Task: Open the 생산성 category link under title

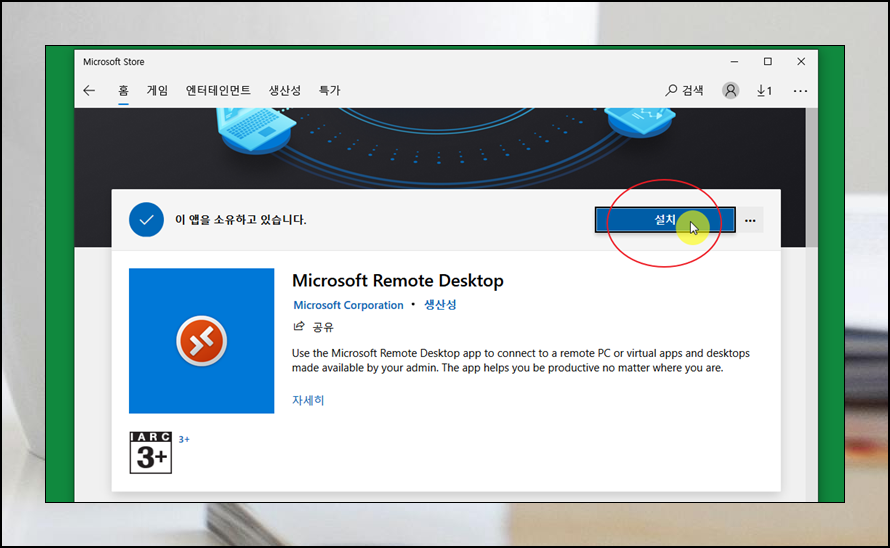Action: point(440,305)
